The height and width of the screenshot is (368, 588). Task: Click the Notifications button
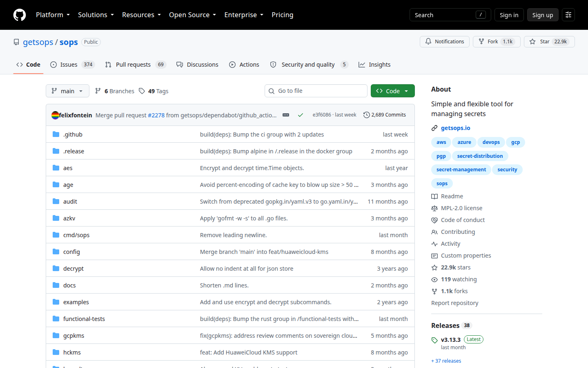pyautogui.click(x=445, y=42)
